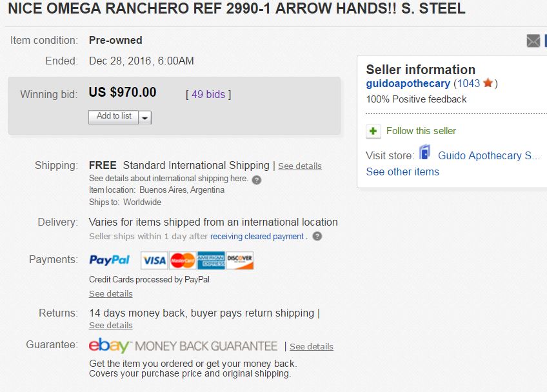Click See details link next to Shipping

[299, 166]
